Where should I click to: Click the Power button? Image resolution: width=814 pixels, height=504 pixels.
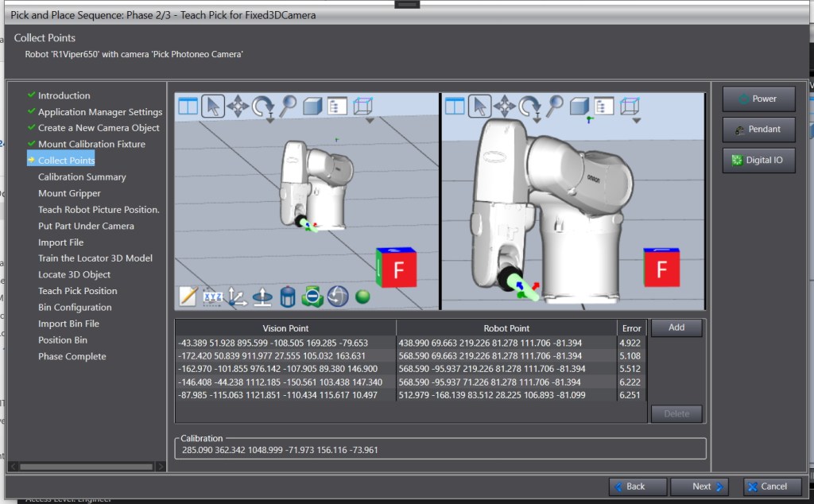758,99
